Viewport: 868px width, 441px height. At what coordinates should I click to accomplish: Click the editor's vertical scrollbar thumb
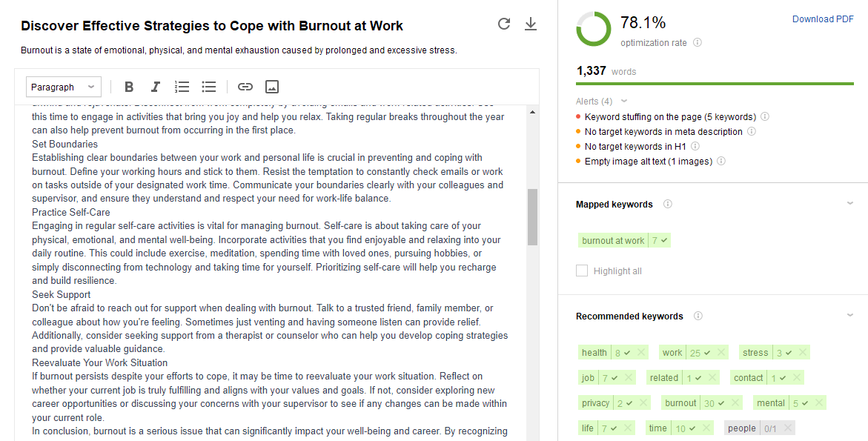[532, 217]
